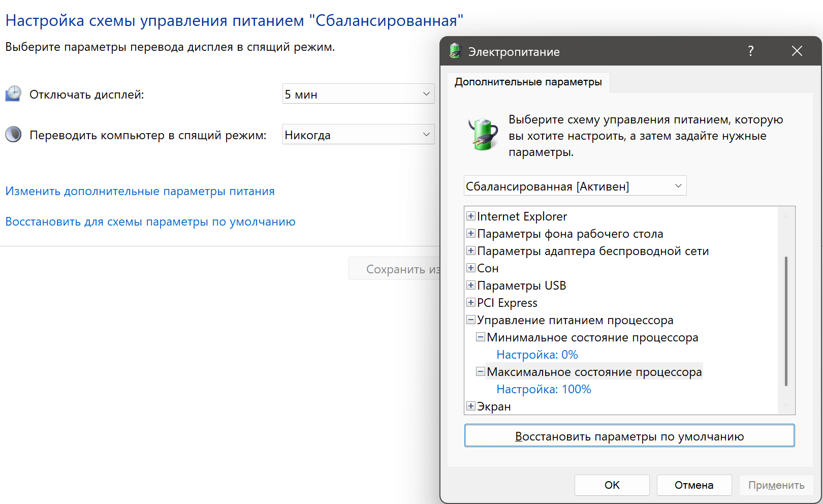The height and width of the screenshot is (504, 823).
Task: Click the Настройка: 100% value
Action: click(x=544, y=390)
